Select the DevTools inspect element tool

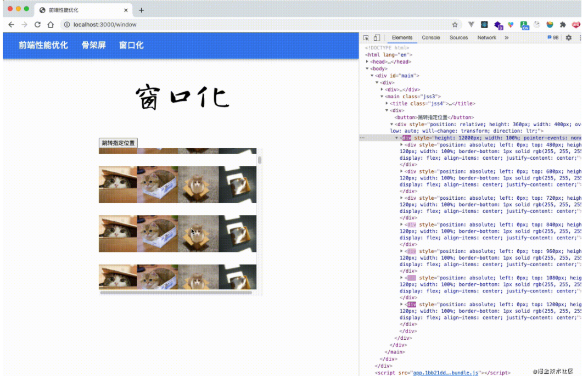point(366,38)
